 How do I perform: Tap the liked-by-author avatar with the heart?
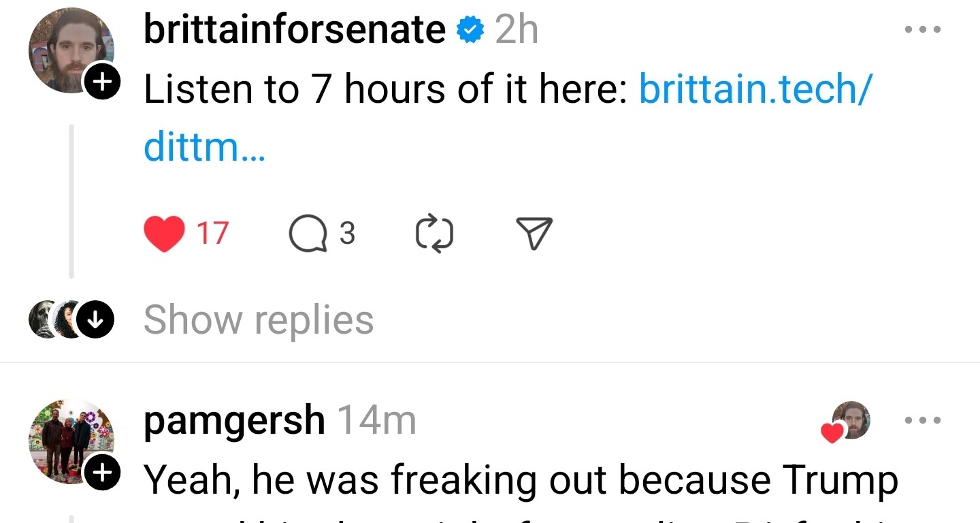[849, 421]
